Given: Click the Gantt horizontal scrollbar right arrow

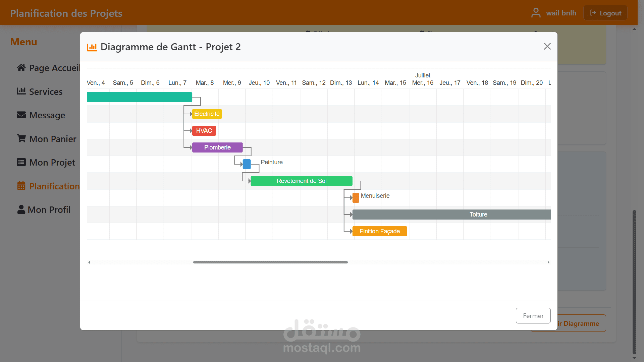Looking at the screenshot, I should pyautogui.click(x=548, y=262).
